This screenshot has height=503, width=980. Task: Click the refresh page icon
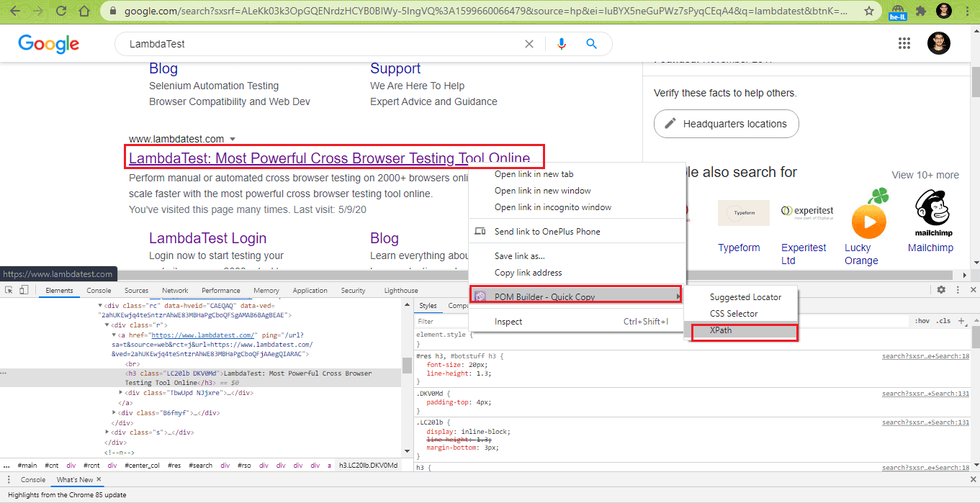60,12
